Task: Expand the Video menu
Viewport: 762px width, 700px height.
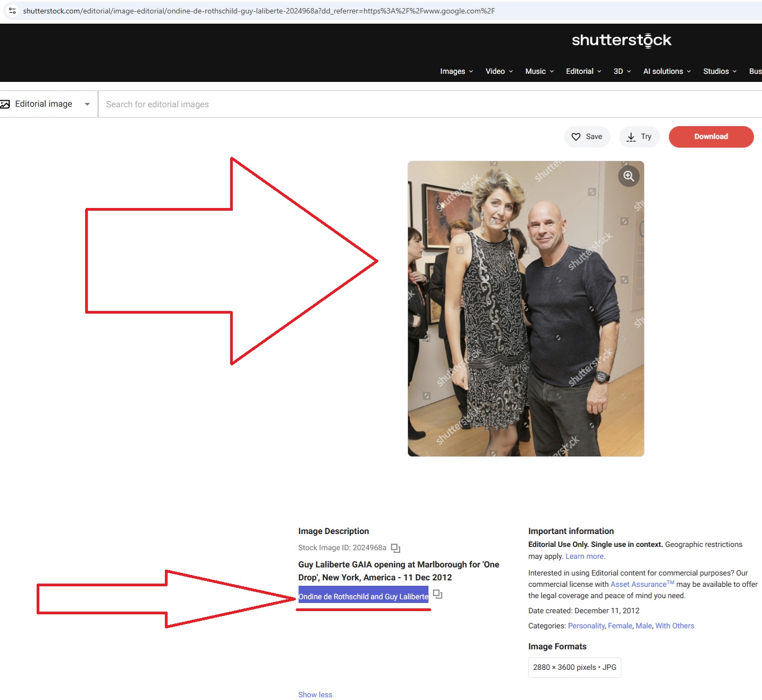Action: [499, 71]
